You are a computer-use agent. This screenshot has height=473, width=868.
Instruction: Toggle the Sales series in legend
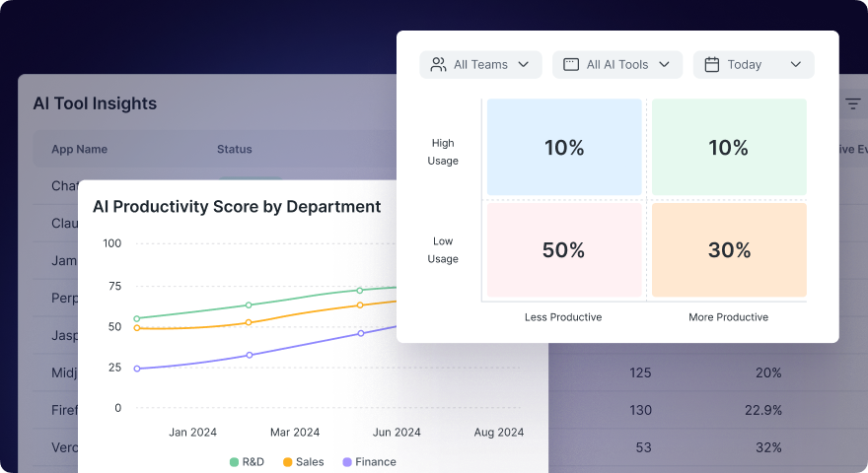303,461
